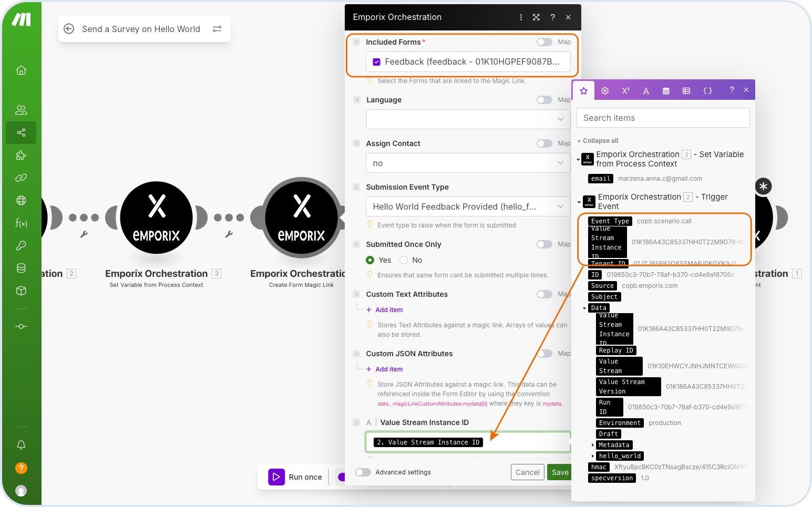
Task: Check the Feedback form checkbox
Action: pyautogui.click(x=376, y=62)
